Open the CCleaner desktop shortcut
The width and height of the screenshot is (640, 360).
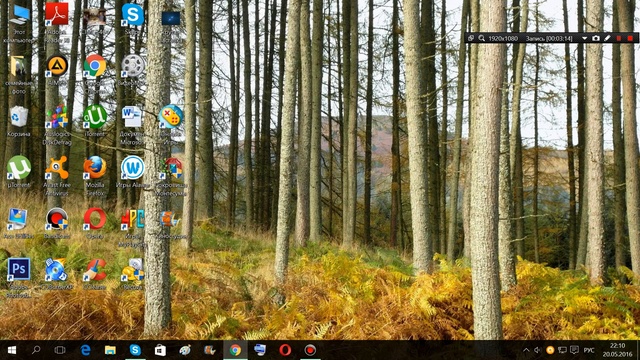click(x=95, y=273)
